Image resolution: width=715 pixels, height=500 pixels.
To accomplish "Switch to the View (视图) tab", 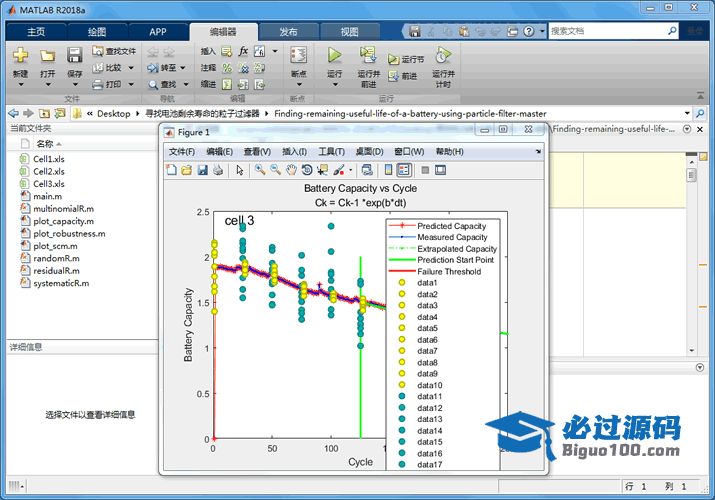I will coord(350,32).
